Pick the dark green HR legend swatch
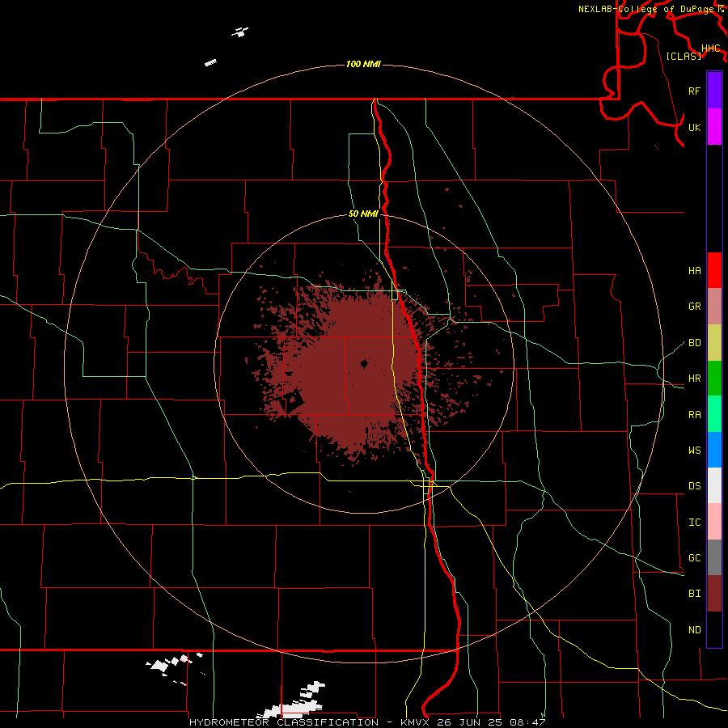 tap(714, 378)
